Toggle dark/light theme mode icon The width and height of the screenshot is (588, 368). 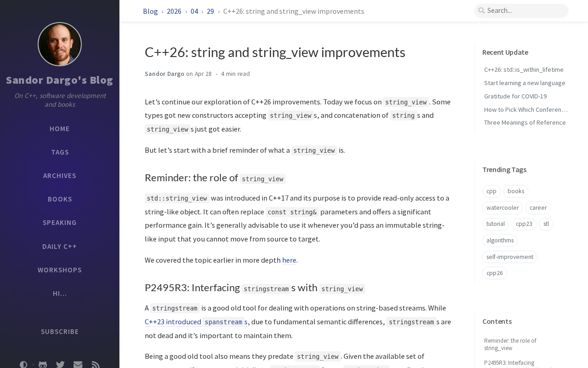pyautogui.click(x=23, y=364)
